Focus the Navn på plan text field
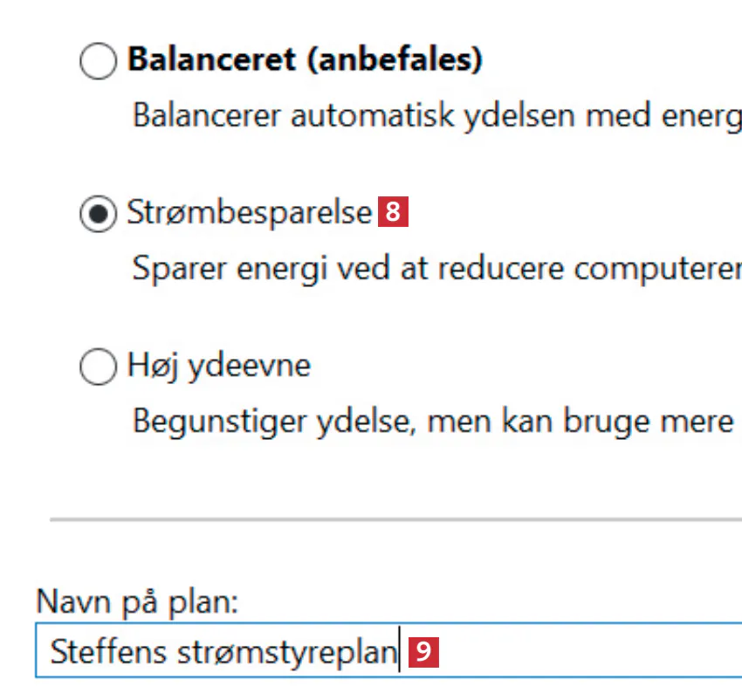 point(567,652)
